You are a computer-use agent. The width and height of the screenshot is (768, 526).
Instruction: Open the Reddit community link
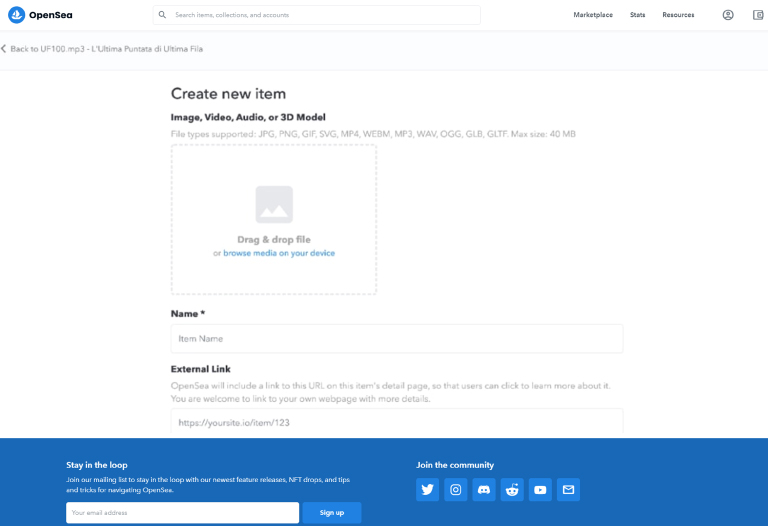512,490
